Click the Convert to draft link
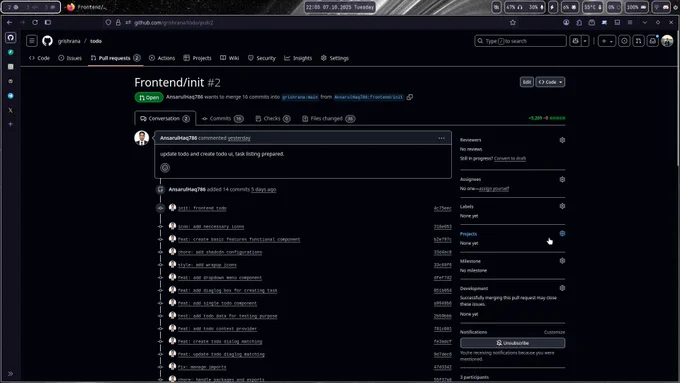 click(x=510, y=159)
